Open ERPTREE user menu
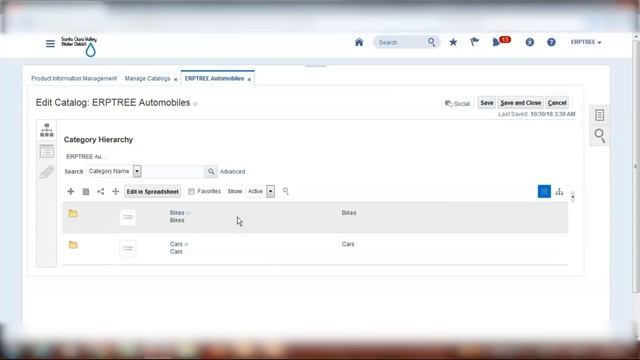This screenshot has width=640, height=360. (x=586, y=42)
